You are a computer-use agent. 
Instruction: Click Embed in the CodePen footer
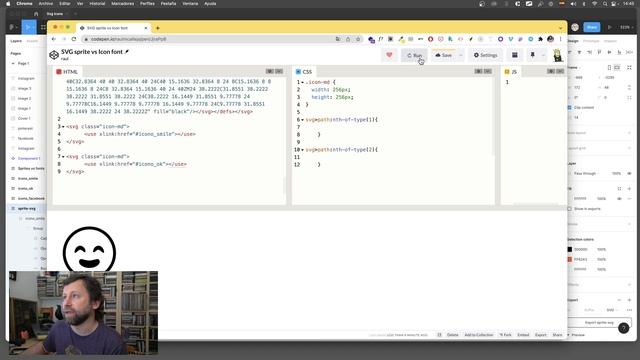pos(523,335)
